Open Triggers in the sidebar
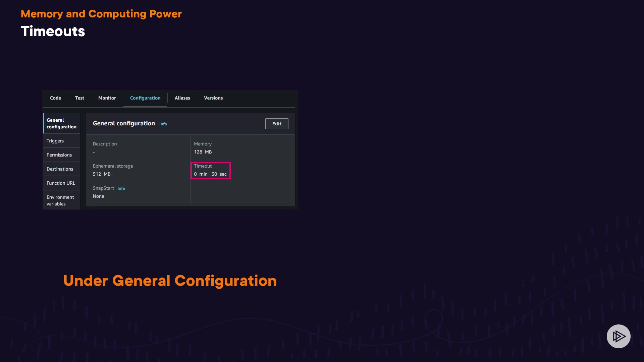This screenshot has height=362, width=644. click(x=55, y=141)
